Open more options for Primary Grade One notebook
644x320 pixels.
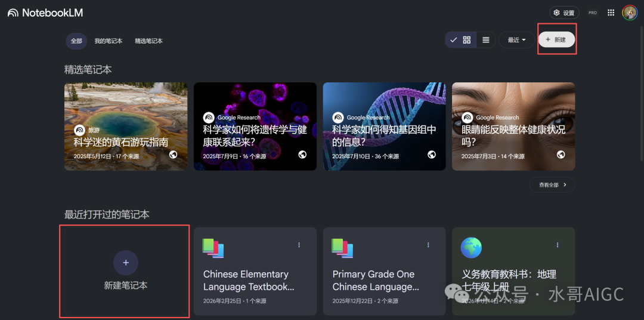428,245
